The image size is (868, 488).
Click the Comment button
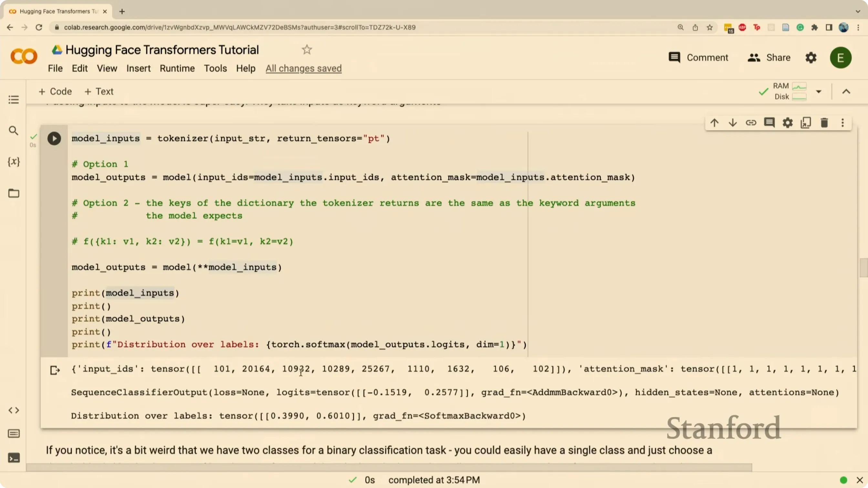pos(698,57)
